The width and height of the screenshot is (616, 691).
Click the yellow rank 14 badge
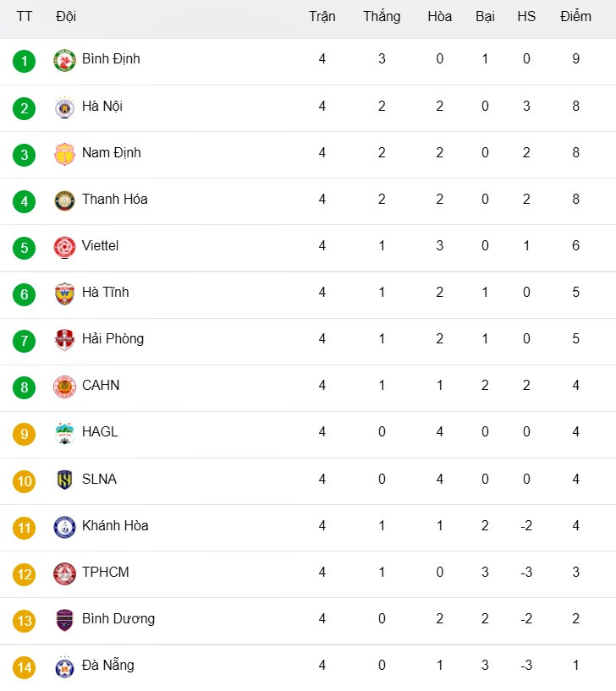pyautogui.click(x=25, y=667)
